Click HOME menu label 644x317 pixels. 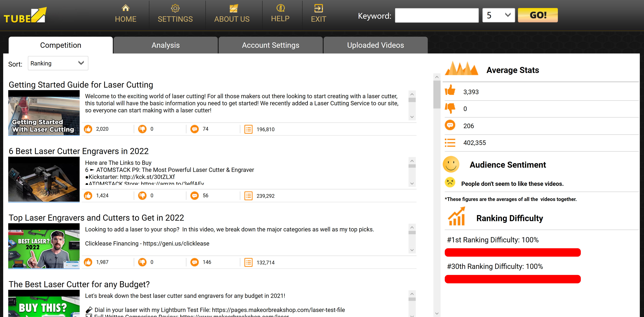[x=125, y=19]
